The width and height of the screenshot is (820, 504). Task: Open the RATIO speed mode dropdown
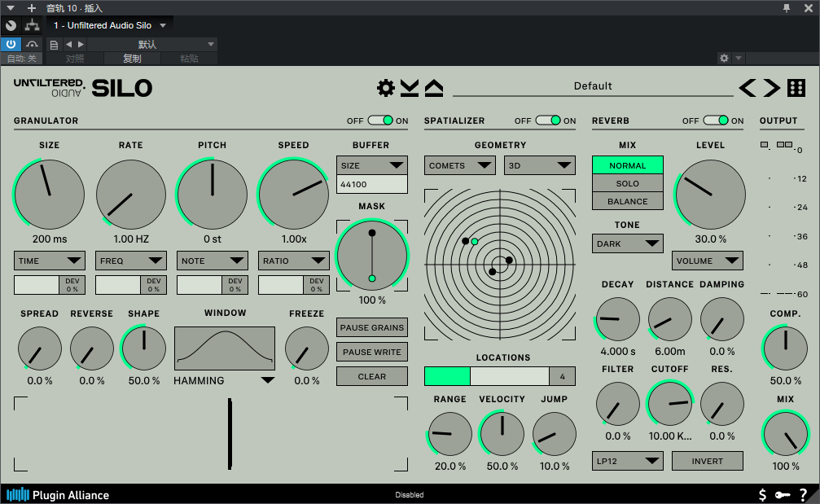coord(294,261)
